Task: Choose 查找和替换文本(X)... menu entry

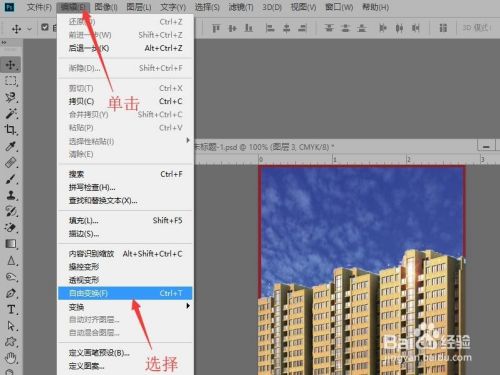Action: coord(125,201)
